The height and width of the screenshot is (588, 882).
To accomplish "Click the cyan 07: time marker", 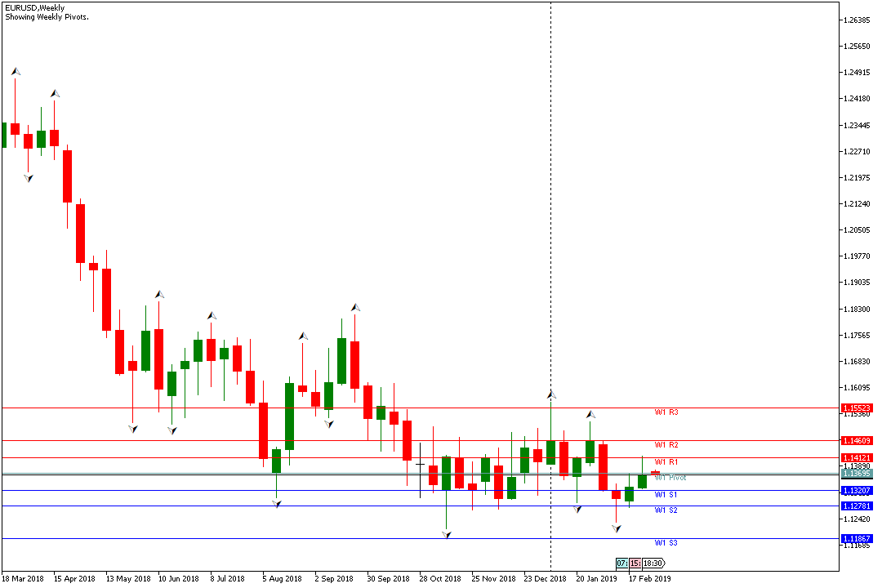I will coord(621,563).
